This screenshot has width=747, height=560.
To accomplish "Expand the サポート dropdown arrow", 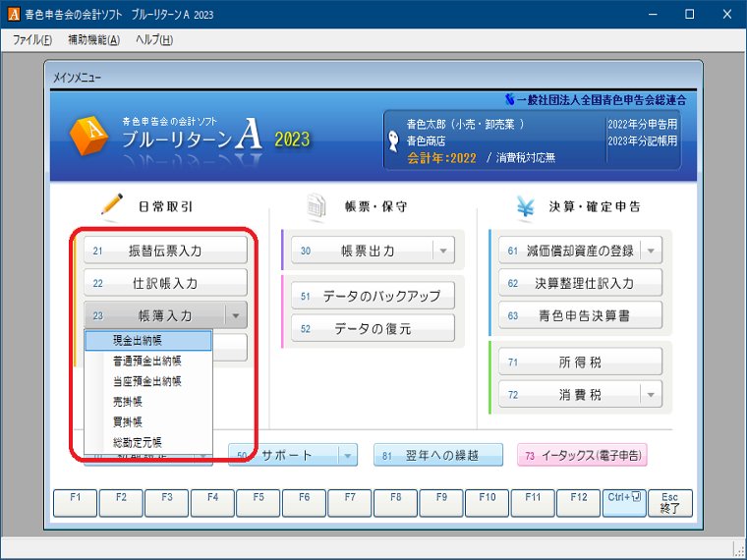I will click(x=348, y=455).
